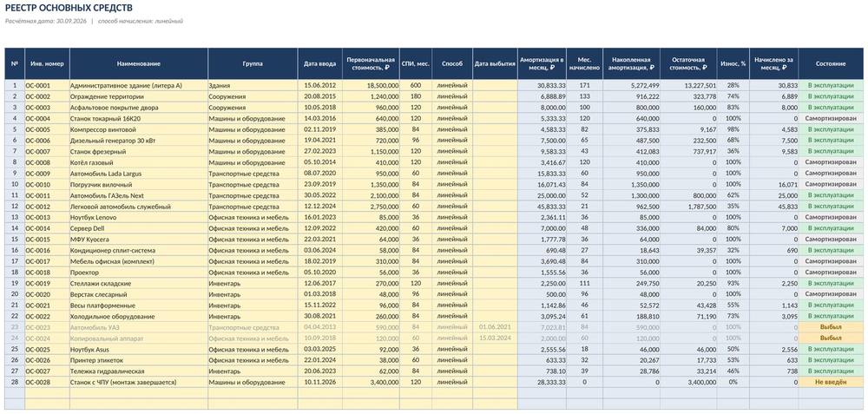Image resolution: width=868 pixels, height=414 pixels.
Task: Click accumulated amortization '5,272,499' cell
Action: tap(631, 86)
